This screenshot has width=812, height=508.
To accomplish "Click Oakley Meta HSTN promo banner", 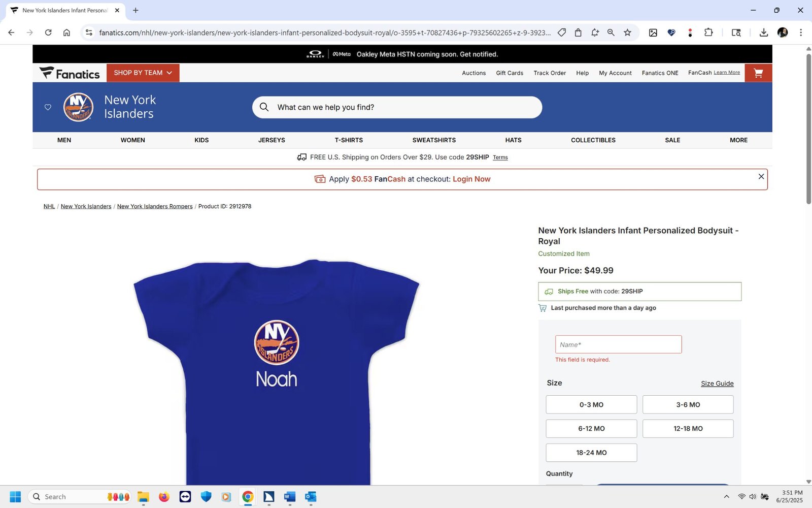I will [x=402, y=54].
